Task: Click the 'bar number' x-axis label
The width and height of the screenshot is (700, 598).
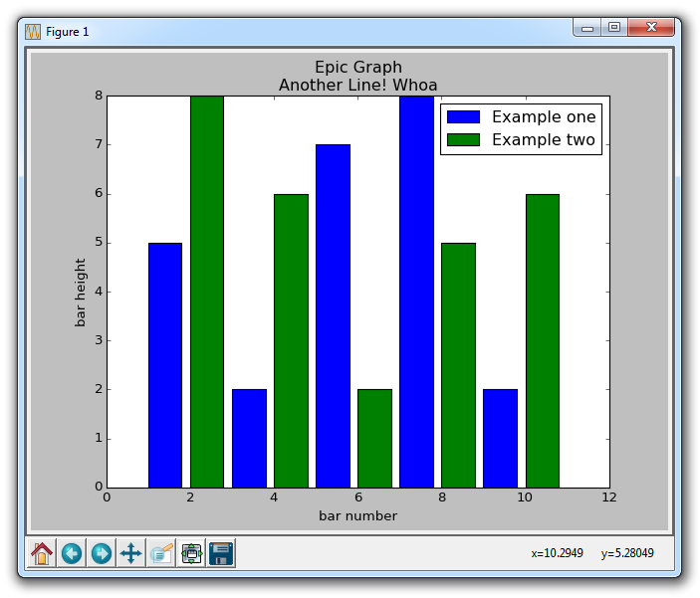Action: point(357,515)
